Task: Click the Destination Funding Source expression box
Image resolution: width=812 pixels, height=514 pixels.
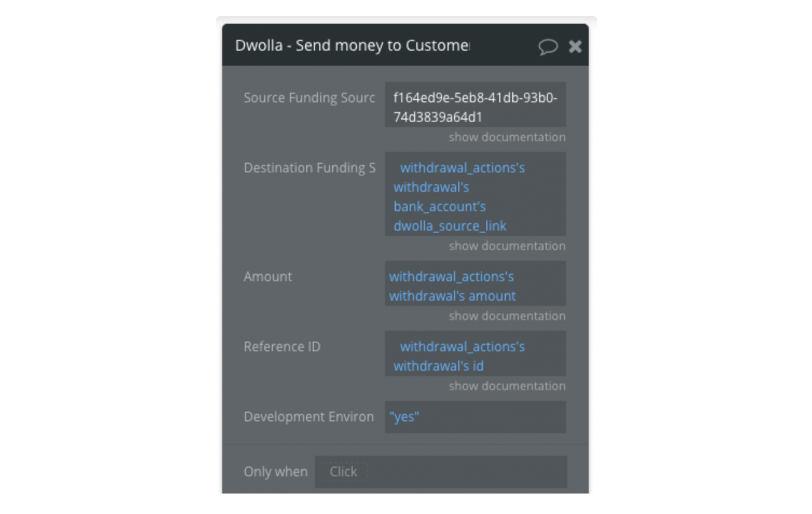Action: click(475, 194)
